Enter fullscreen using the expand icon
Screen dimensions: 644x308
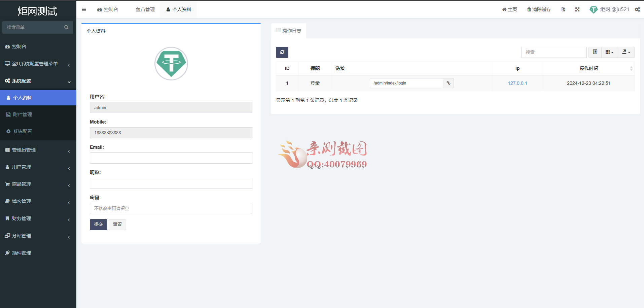click(577, 9)
